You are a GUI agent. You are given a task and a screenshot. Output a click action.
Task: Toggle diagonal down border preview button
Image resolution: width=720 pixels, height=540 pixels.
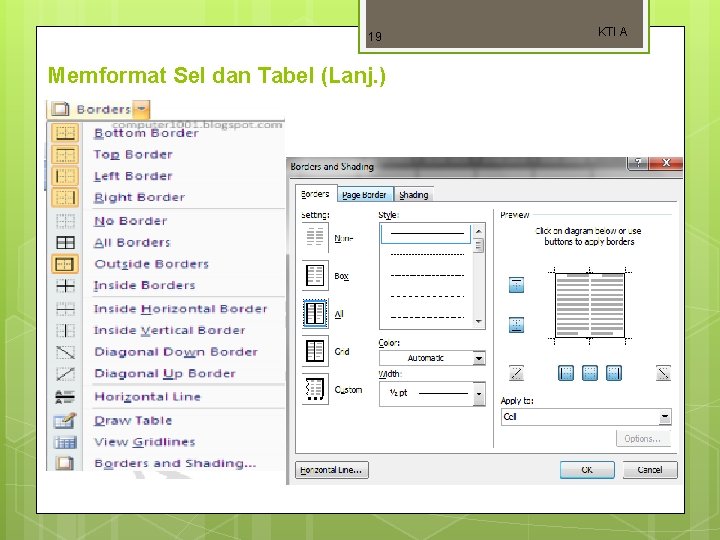[x=663, y=373]
